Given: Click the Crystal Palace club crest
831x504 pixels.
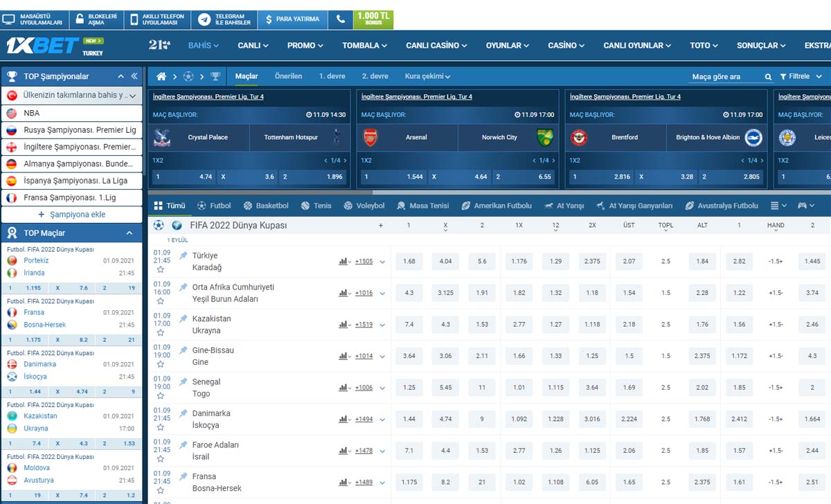Looking at the screenshot, I should [162, 138].
